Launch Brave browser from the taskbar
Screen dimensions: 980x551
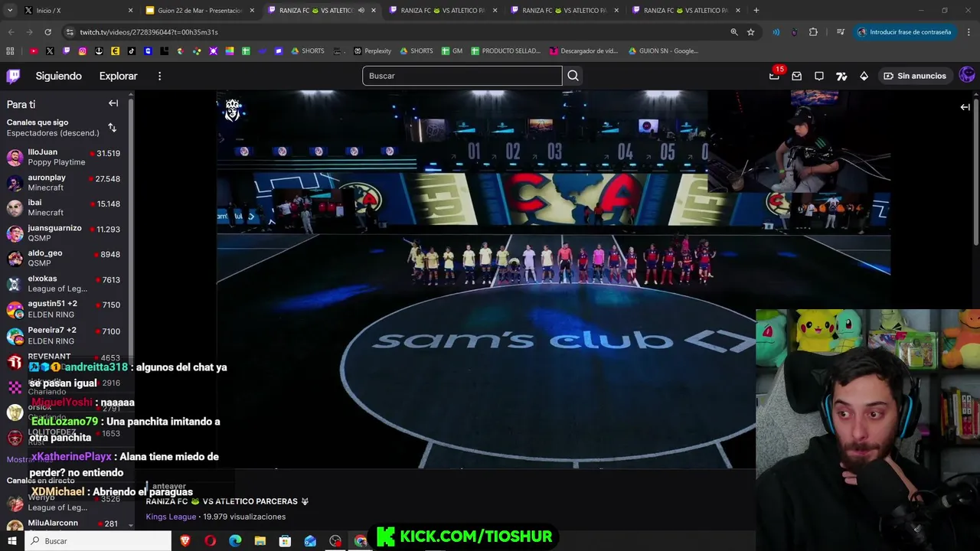[x=185, y=541]
